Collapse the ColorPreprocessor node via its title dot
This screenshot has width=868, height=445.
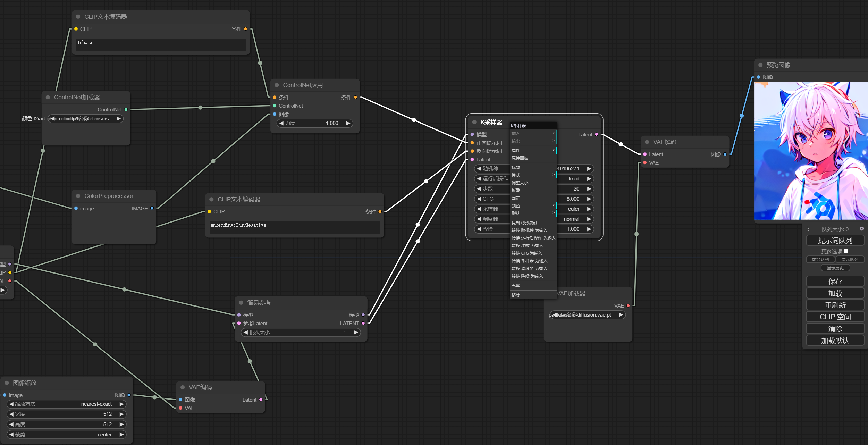point(78,195)
